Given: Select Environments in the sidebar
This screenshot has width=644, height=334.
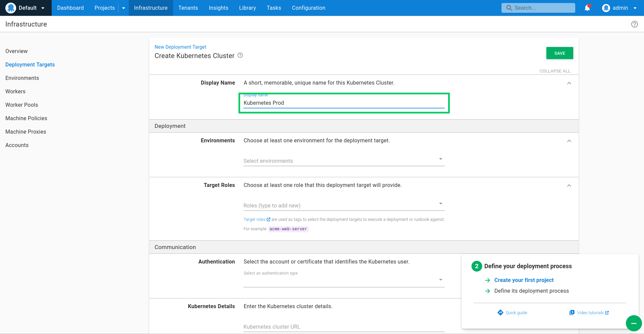Looking at the screenshot, I should tap(22, 78).
